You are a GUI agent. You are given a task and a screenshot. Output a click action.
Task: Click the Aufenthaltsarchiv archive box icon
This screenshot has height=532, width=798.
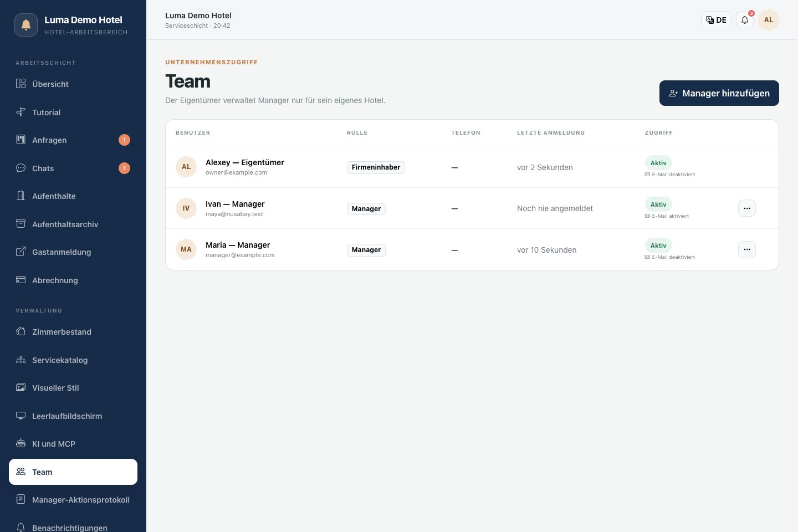21,224
